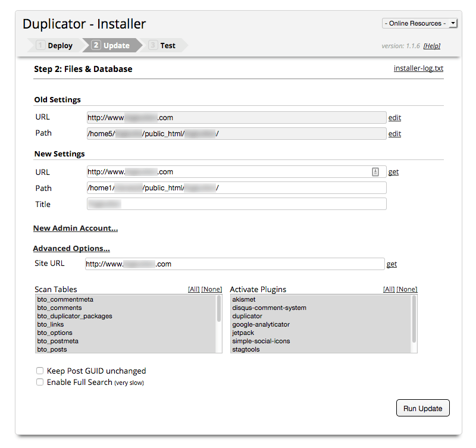The width and height of the screenshot is (476, 448).
Task: Select the simple-social-icons plugin
Action: click(x=321, y=341)
